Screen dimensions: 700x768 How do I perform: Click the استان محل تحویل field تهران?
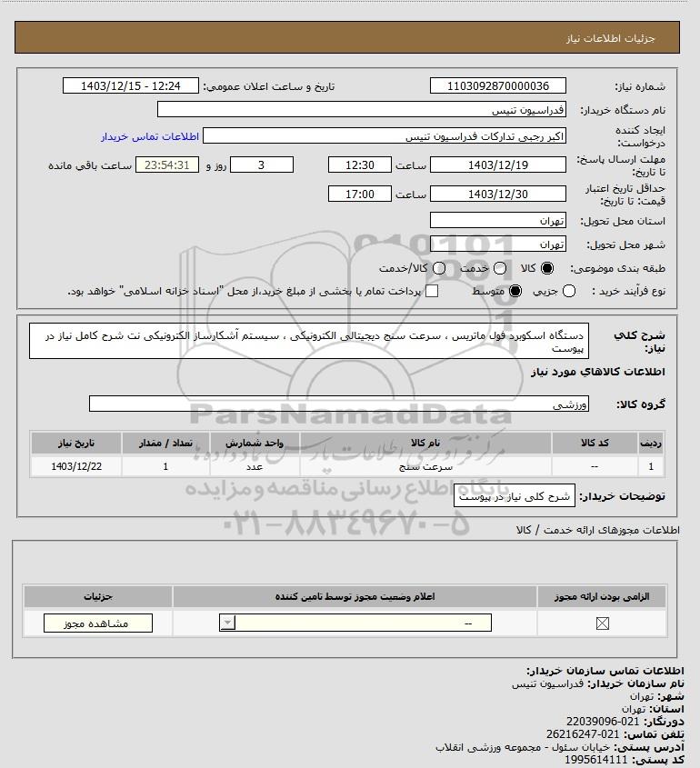497,220
